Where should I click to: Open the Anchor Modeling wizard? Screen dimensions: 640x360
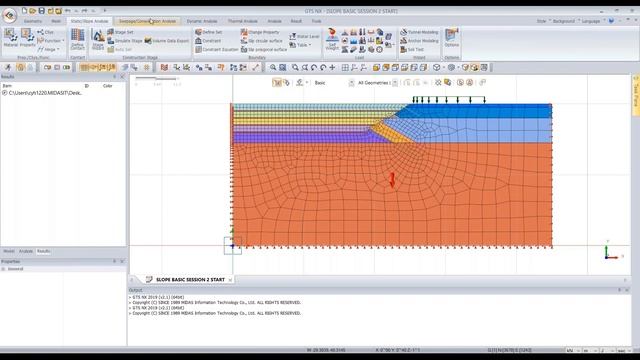(x=419, y=41)
